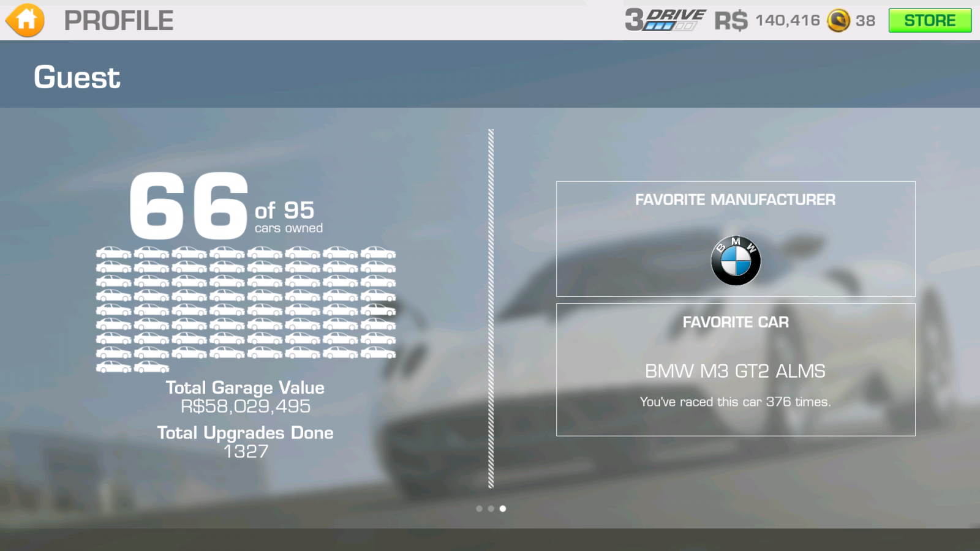This screenshot has height=551, width=980.
Task: Tap the PROFILE title text
Action: [119, 21]
